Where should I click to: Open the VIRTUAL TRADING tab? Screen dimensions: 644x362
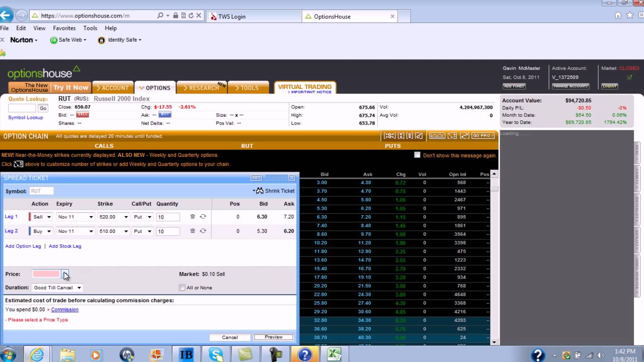(304, 87)
